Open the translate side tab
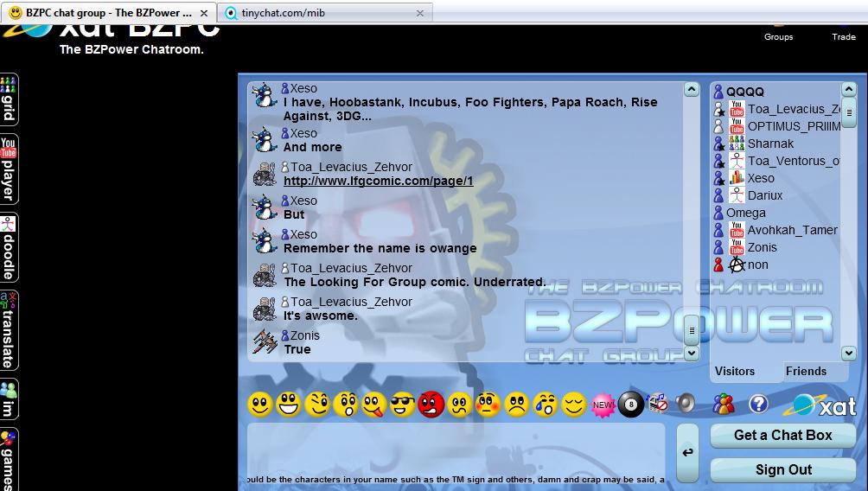 [x=9, y=330]
